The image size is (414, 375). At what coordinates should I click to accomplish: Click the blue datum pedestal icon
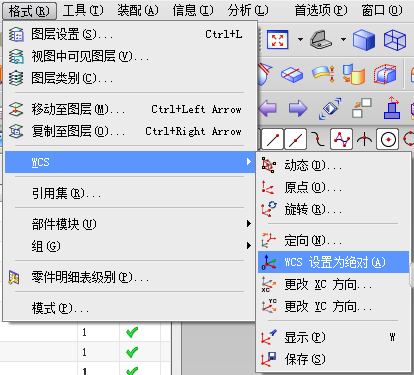pyautogui.click(x=392, y=108)
